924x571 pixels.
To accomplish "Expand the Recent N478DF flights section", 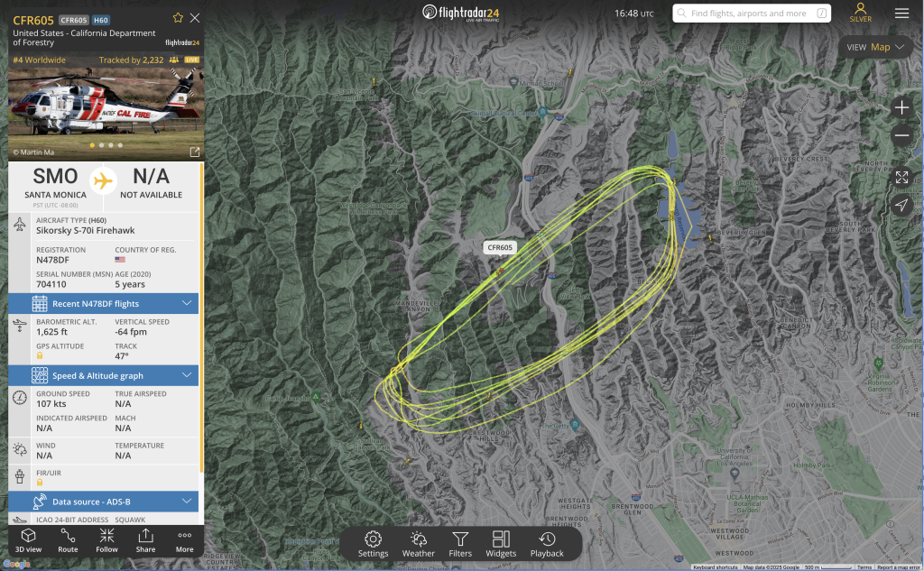I will 103,303.
